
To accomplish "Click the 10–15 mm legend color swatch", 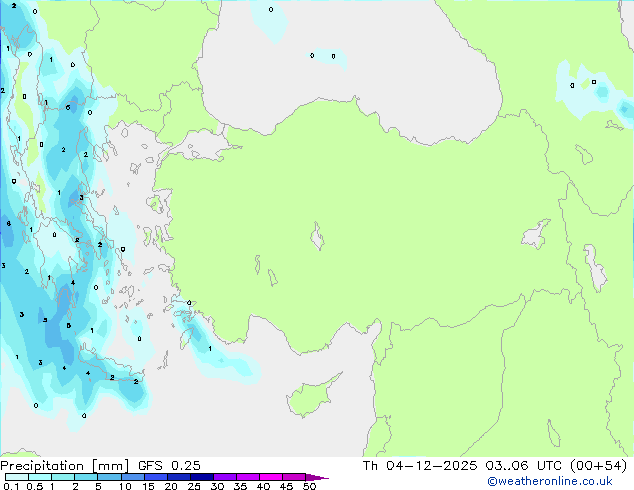I will (x=133, y=477).
